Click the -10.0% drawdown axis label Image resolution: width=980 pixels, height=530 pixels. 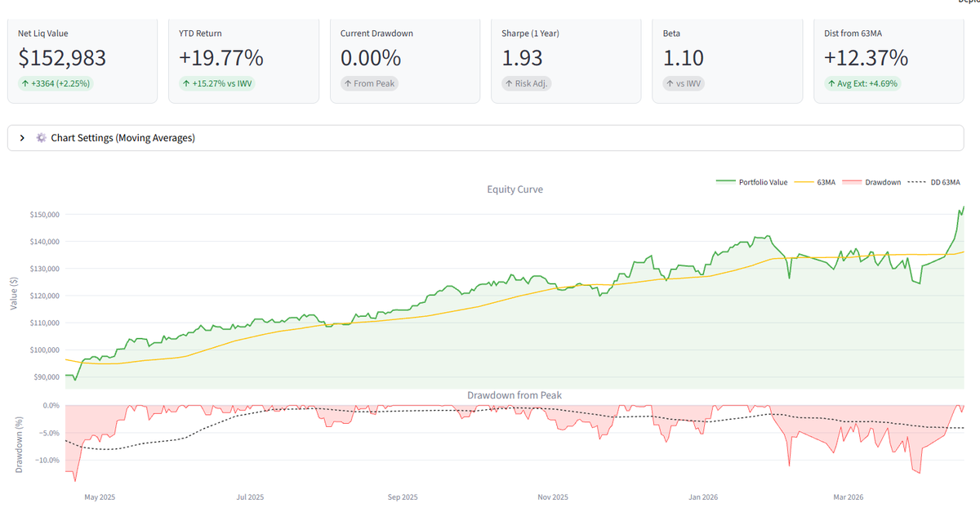48,461
